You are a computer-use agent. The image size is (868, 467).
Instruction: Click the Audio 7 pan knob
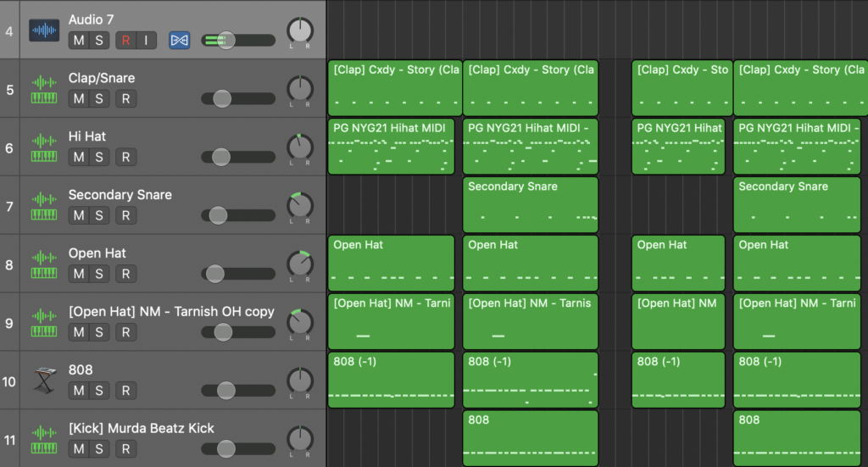pyautogui.click(x=300, y=31)
